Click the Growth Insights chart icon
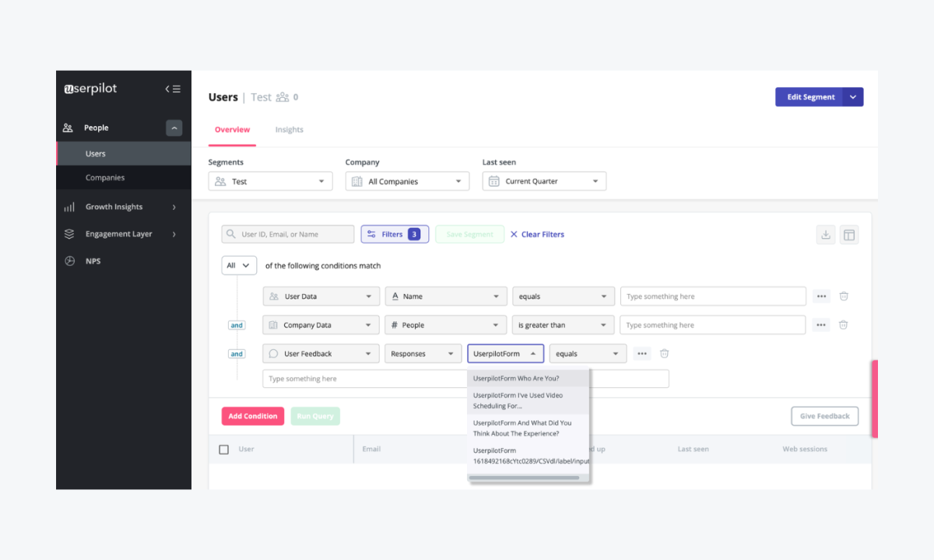 (x=68, y=206)
